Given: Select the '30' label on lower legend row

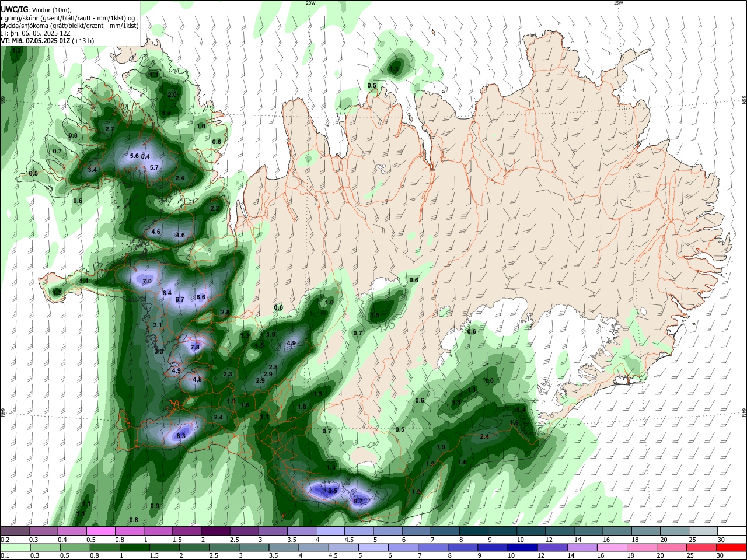Looking at the screenshot, I should click(720, 556).
